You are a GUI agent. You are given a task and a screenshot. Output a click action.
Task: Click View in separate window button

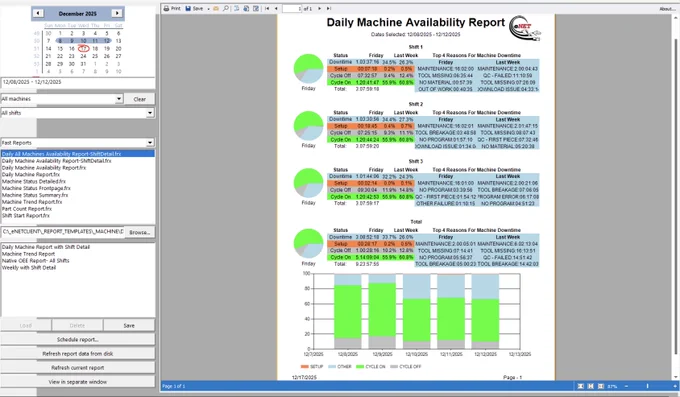click(78, 382)
